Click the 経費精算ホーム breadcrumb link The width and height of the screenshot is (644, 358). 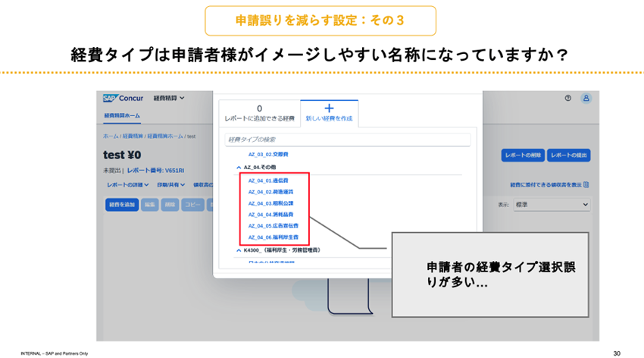coord(165,137)
